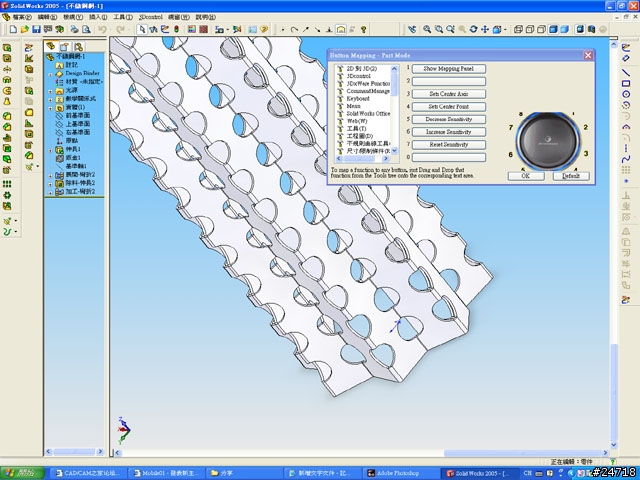Viewport: 640px width, 480px height.
Task: Select Keyboard in the tools tree
Action: coord(358,98)
